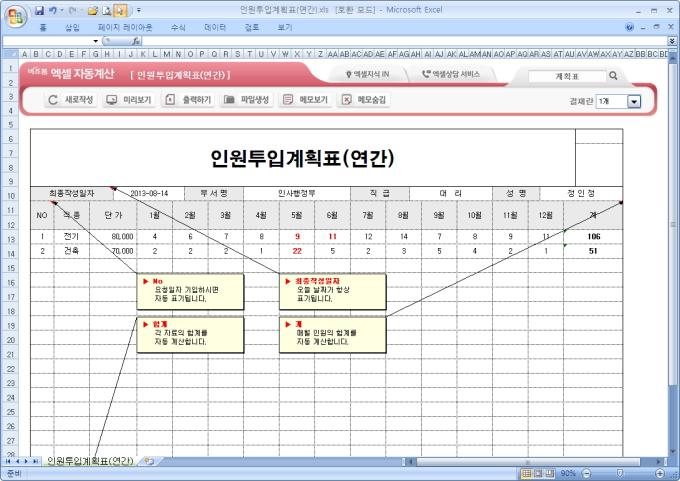This screenshot has height=481, width=680.
Task: Switch to Normal view icon
Action: [526, 474]
